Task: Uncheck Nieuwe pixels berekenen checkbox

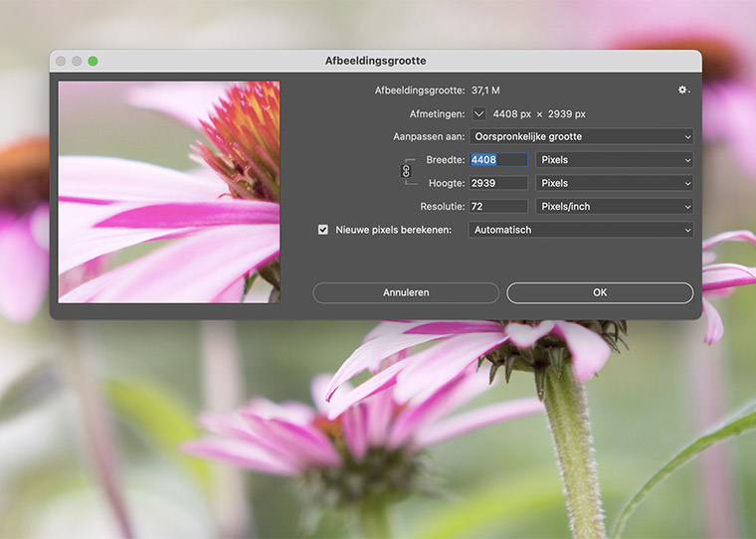Action: 323,230
